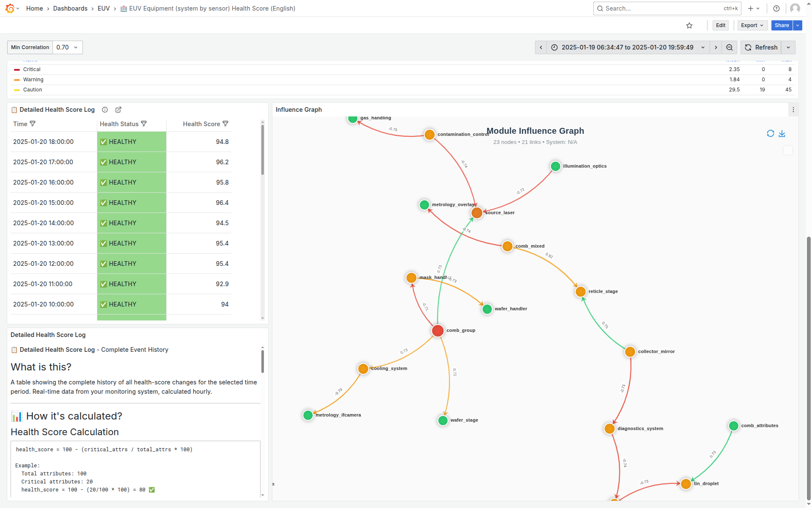Click the Warning orange color swatch

(16, 80)
